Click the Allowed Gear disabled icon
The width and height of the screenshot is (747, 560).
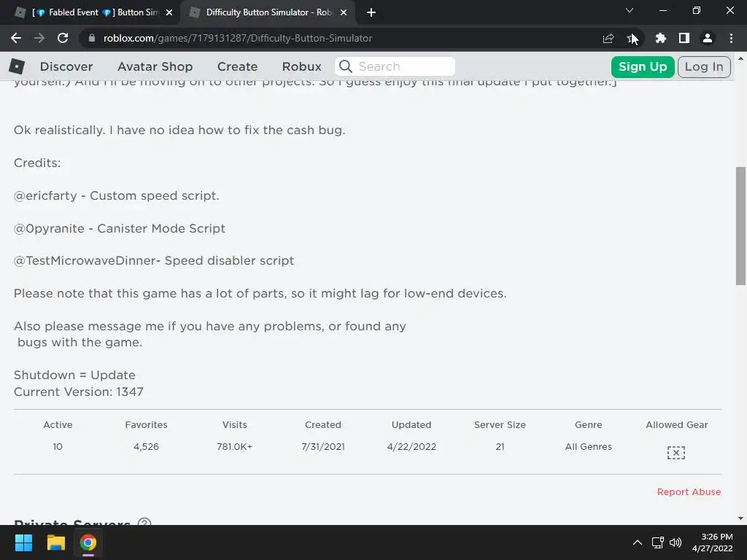coord(676,452)
